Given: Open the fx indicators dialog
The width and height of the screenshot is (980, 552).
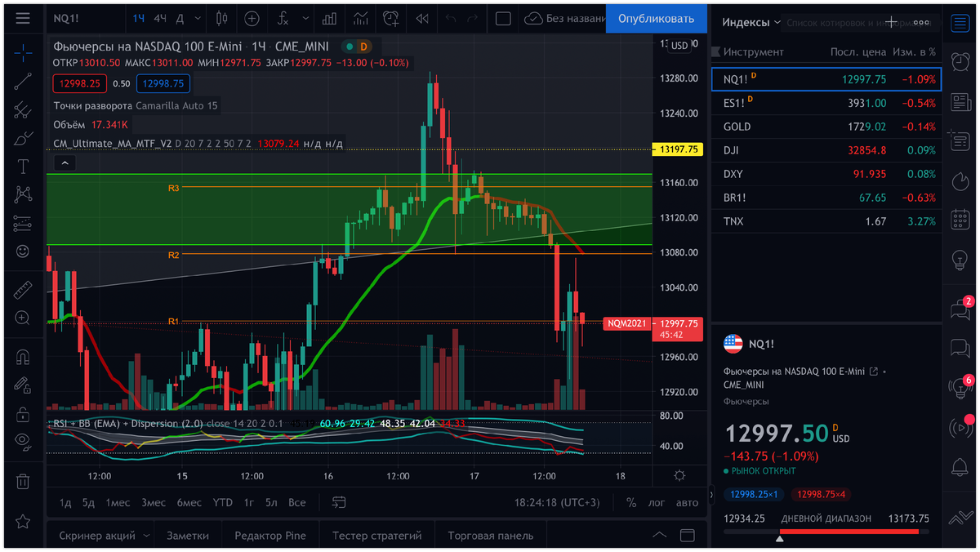Looking at the screenshot, I should click(x=283, y=18).
